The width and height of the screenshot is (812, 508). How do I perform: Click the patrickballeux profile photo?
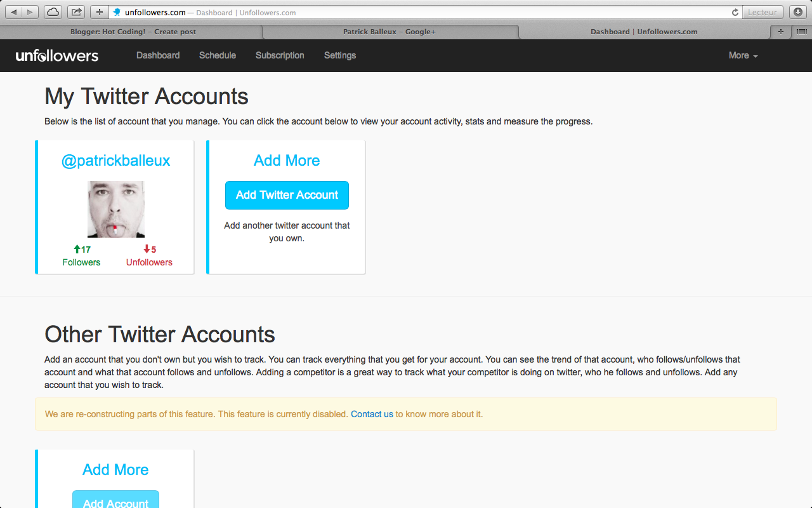[116, 210]
